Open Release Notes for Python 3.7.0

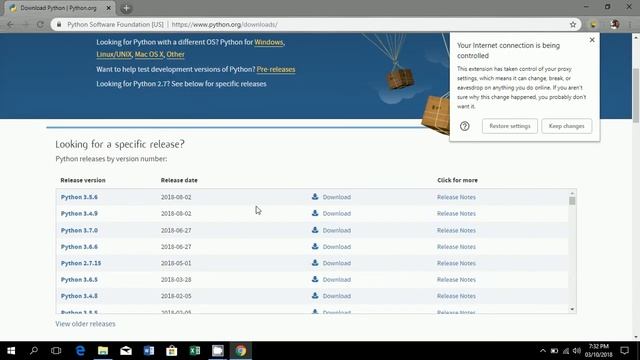[x=456, y=230]
